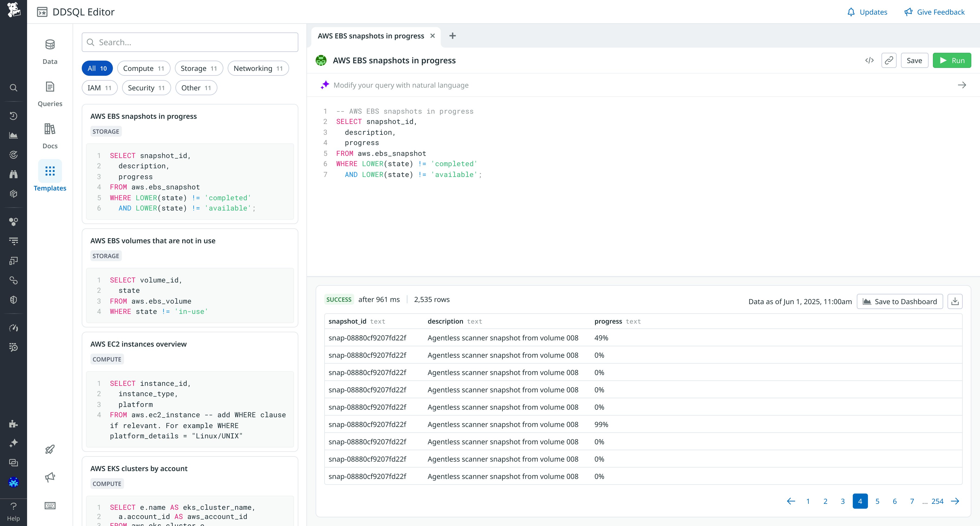The width and height of the screenshot is (980, 526).
Task: Click the template Search field
Action: [x=190, y=42]
